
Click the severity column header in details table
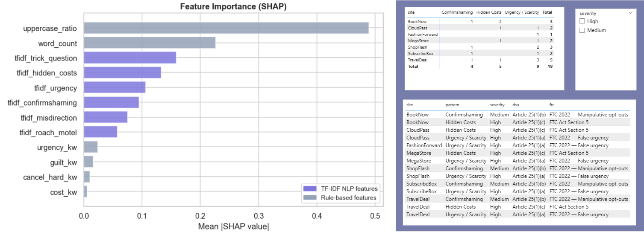[497, 105]
